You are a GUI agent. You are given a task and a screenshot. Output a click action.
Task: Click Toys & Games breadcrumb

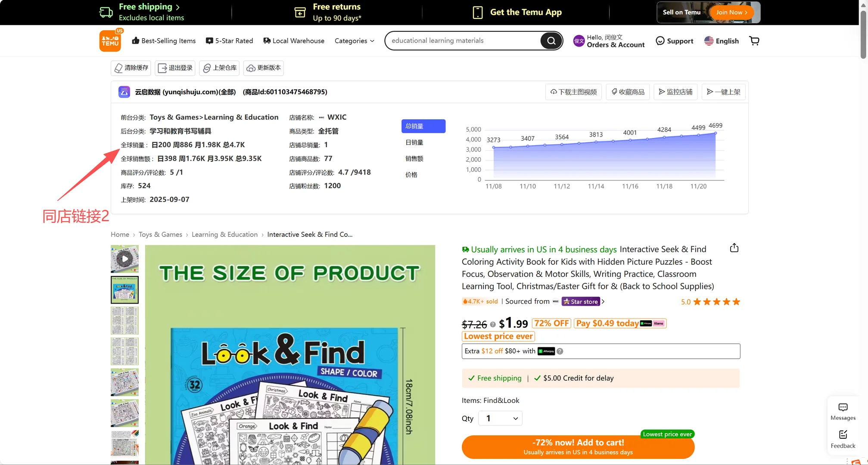click(160, 235)
